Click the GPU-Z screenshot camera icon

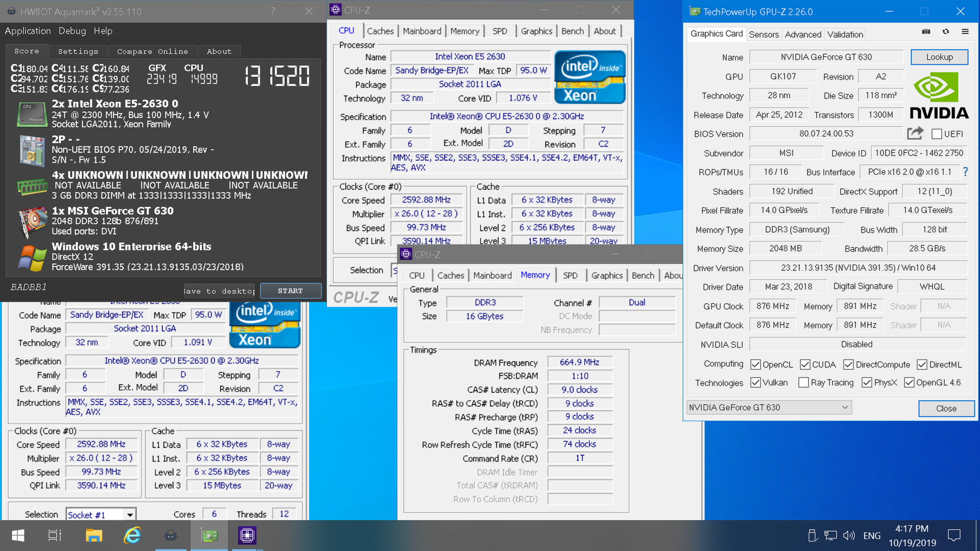pyautogui.click(x=926, y=32)
